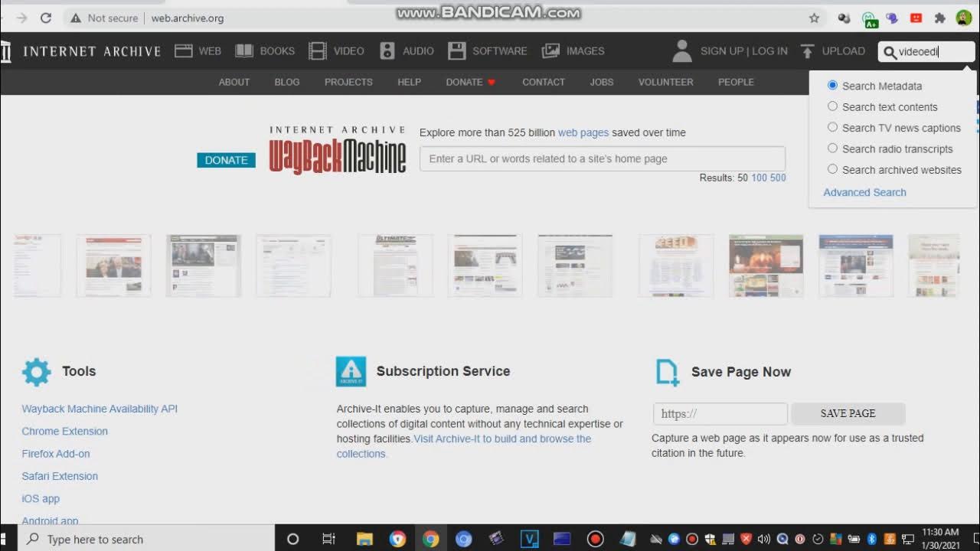
Task: Open the Contact menu item
Action: click(544, 82)
